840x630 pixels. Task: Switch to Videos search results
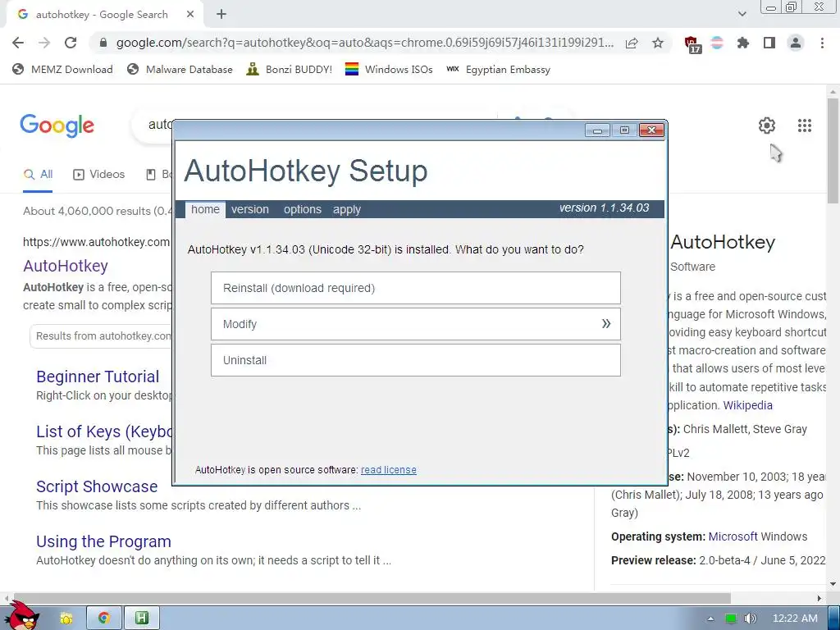click(x=98, y=174)
